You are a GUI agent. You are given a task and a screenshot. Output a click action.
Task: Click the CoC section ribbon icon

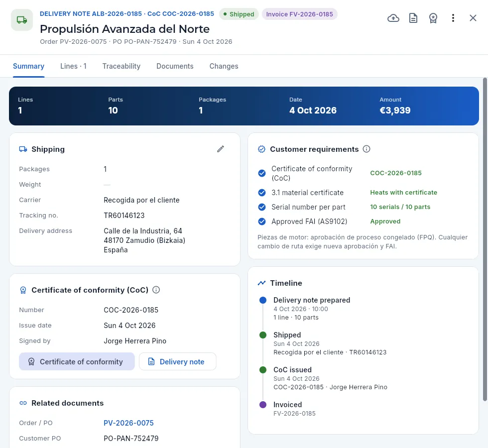23,290
